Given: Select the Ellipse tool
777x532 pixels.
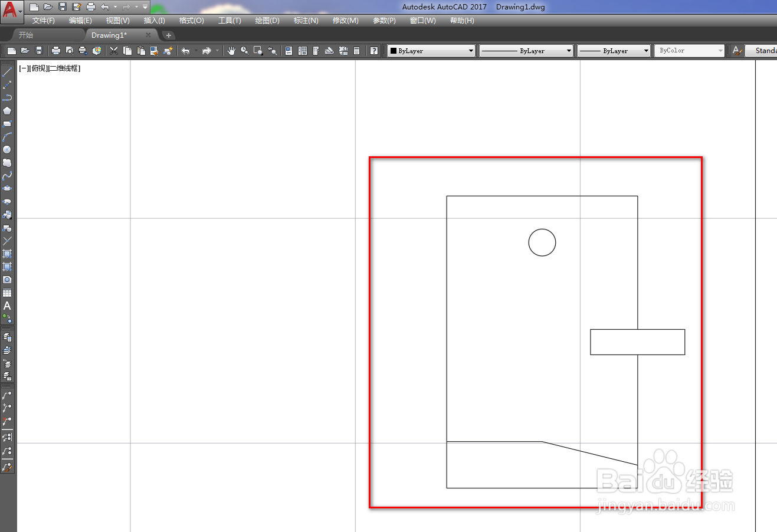Looking at the screenshot, I should coord(7,189).
